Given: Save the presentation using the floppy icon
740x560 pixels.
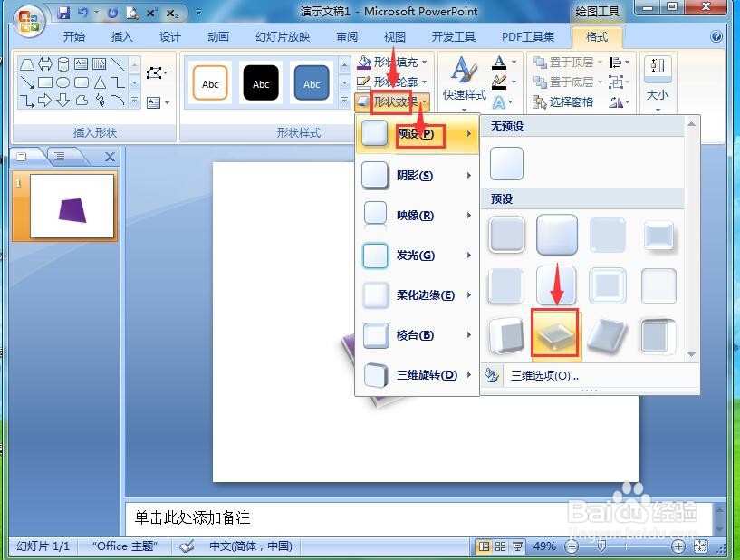Looking at the screenshot, I should pos(63,13).
